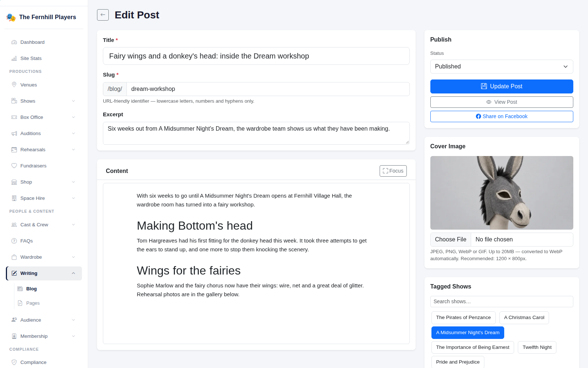Click the Box Office ticket icon

pos(14,117)
